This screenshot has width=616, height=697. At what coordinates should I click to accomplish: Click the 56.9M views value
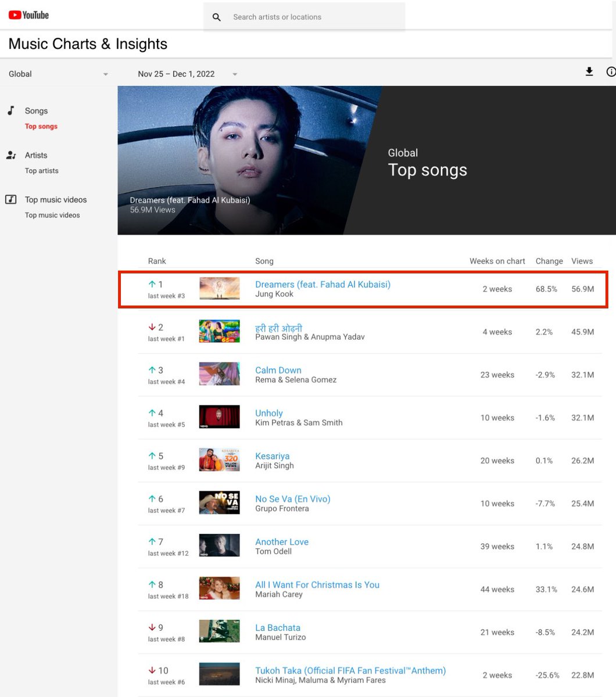point(582,289)
